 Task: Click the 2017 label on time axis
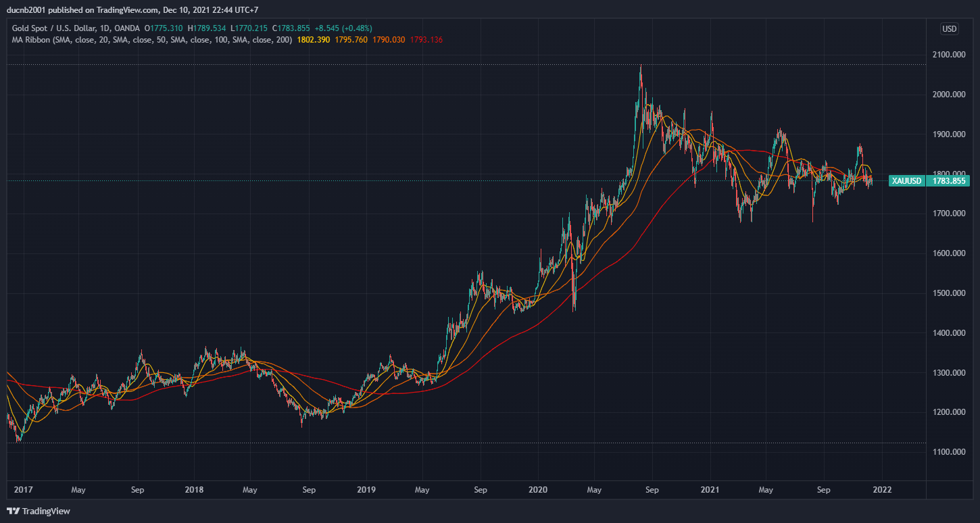click(23, 489)
